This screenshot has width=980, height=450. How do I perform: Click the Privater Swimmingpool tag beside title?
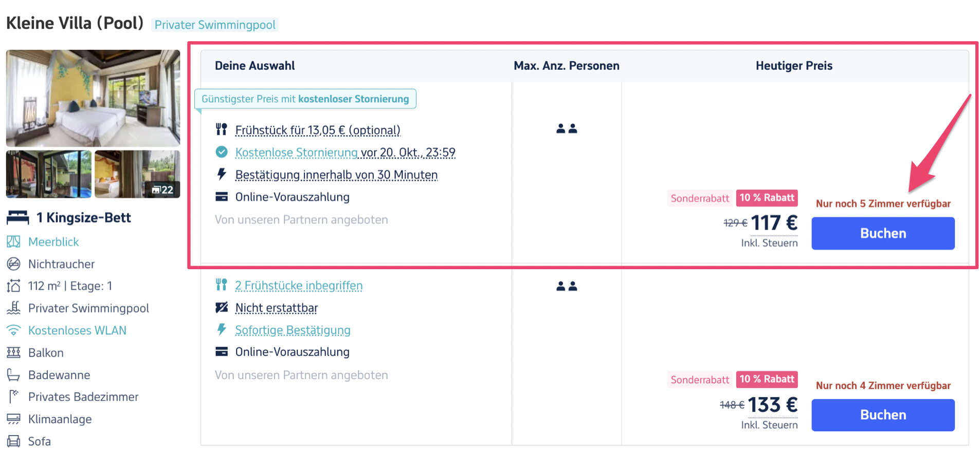(215, 25)
